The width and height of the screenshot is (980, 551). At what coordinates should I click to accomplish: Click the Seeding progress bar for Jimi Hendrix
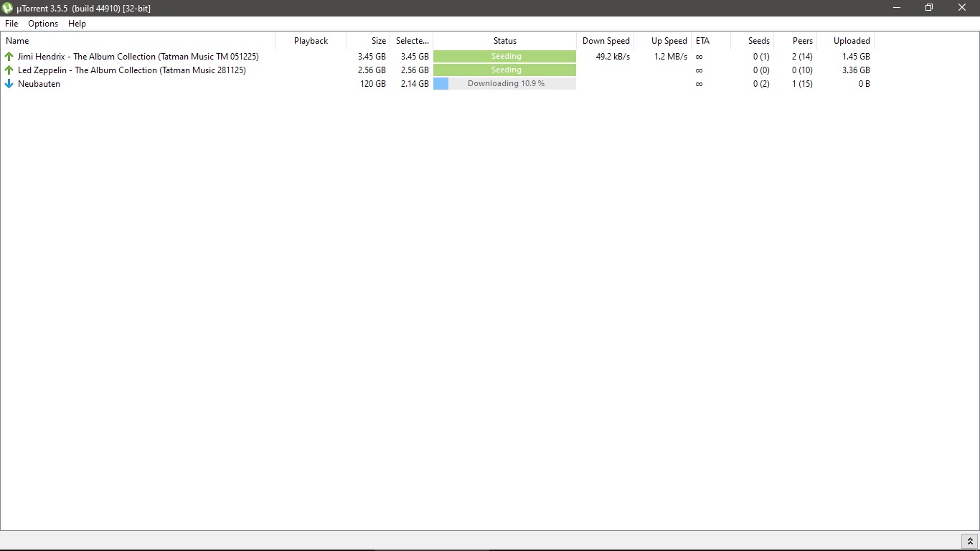point(504,56)
